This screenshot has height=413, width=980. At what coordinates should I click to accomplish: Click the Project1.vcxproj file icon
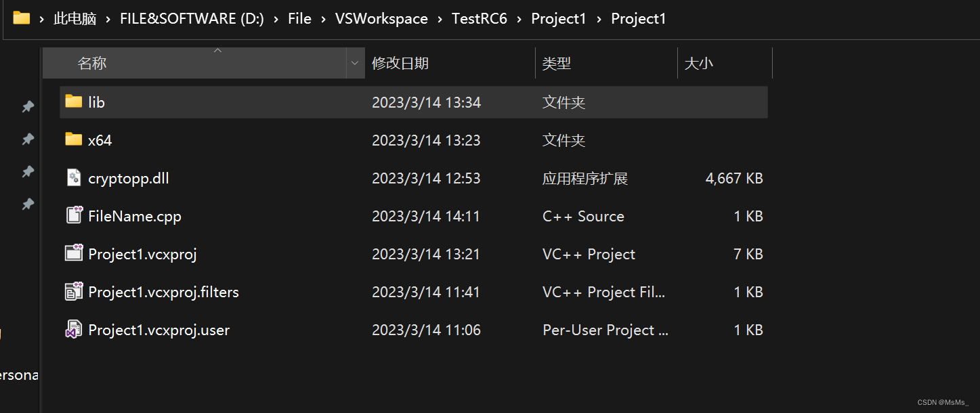pyautogui.click(x=74, y=253)
